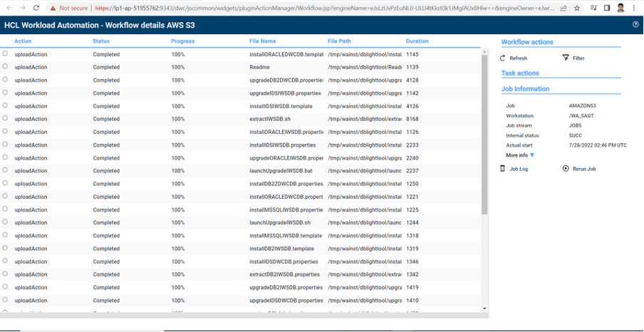Click the Rerun Job link
Image resolution: width=644 pixels, height=332 pixels.
tap(584, 169)
